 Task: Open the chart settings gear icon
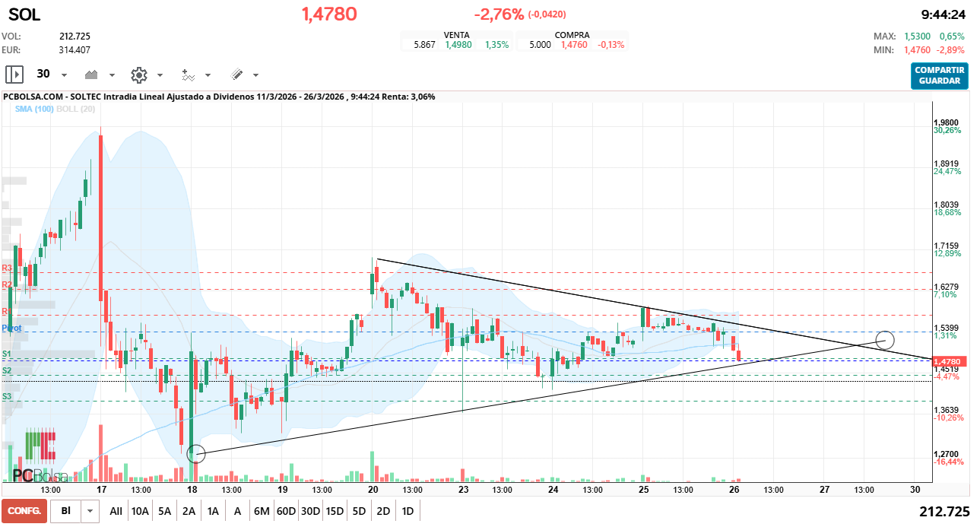click(138, 75)
